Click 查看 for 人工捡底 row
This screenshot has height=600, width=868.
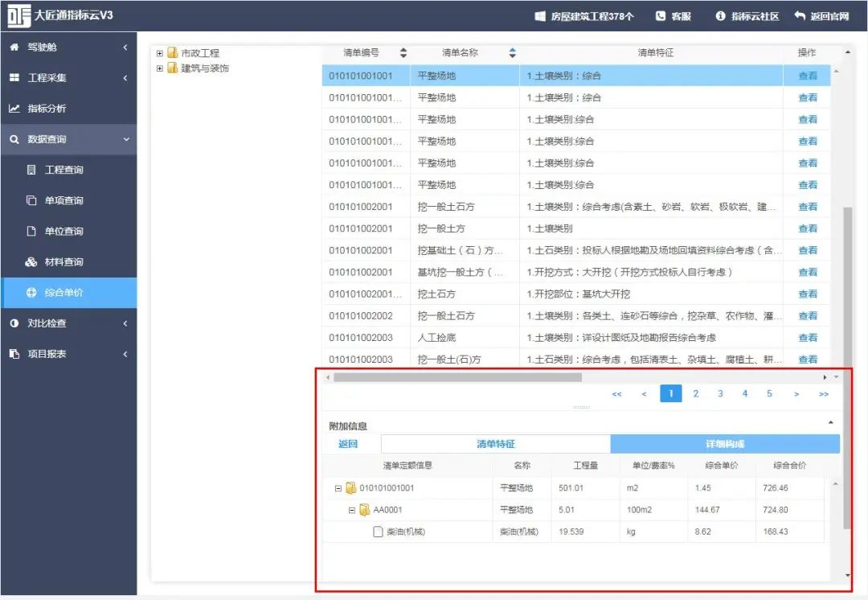point(808,337)
